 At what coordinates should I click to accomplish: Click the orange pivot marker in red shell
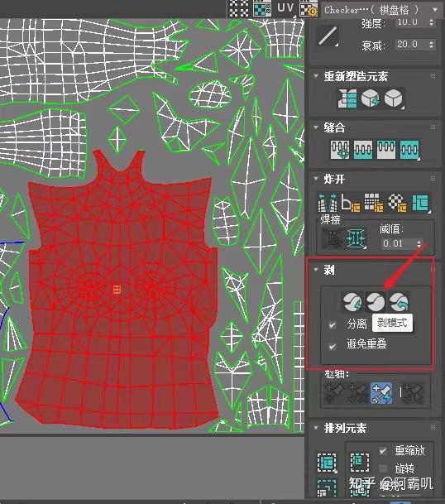coord(117,290)
